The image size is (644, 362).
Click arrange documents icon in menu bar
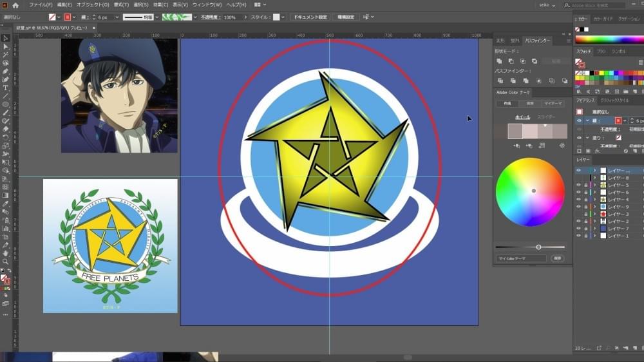pyautogui.click(x=258, y=5)
